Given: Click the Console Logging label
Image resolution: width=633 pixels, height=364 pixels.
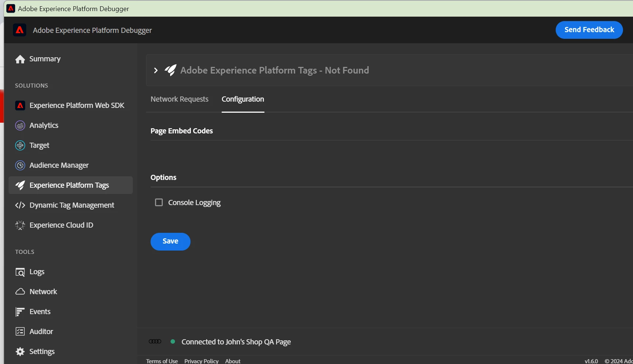Looking at the screenshot, I should (x=194, y=203).
